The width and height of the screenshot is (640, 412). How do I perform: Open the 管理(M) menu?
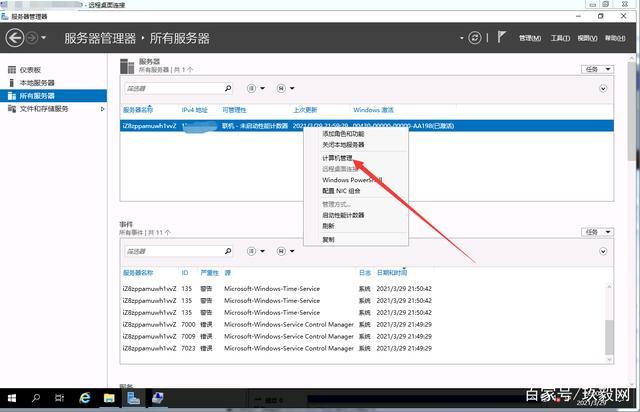530,38
